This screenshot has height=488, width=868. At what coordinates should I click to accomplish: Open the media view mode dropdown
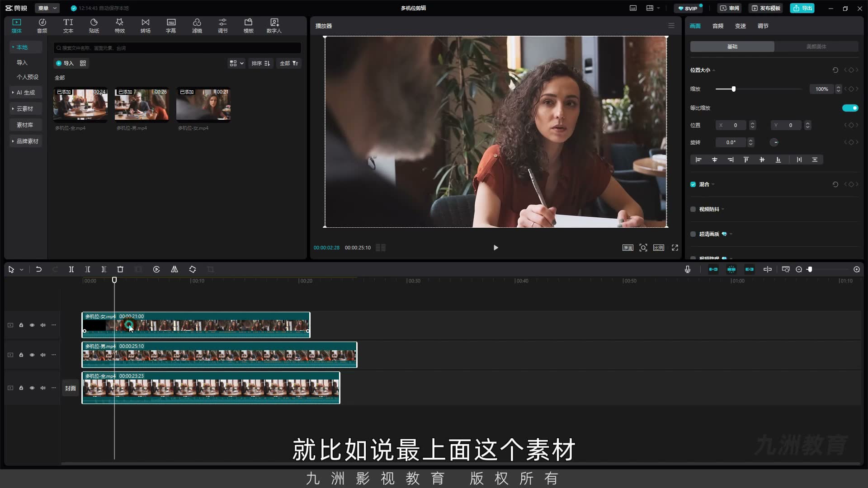[x=236, y=63]
